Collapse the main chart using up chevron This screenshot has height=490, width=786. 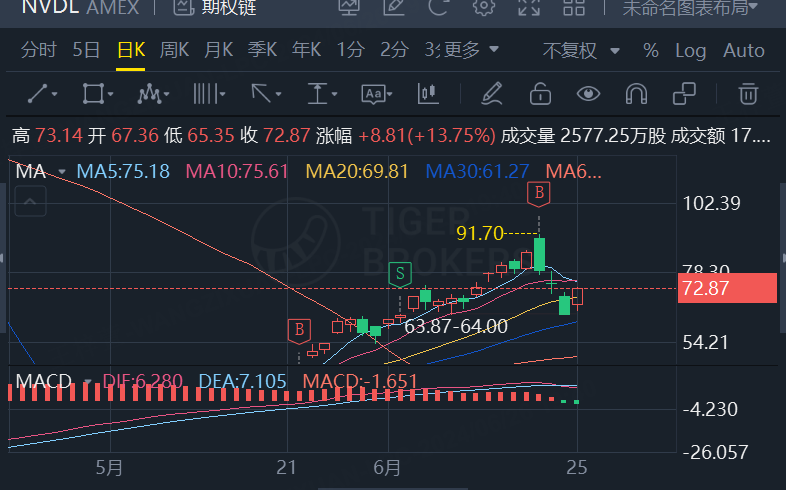point(30,202)
